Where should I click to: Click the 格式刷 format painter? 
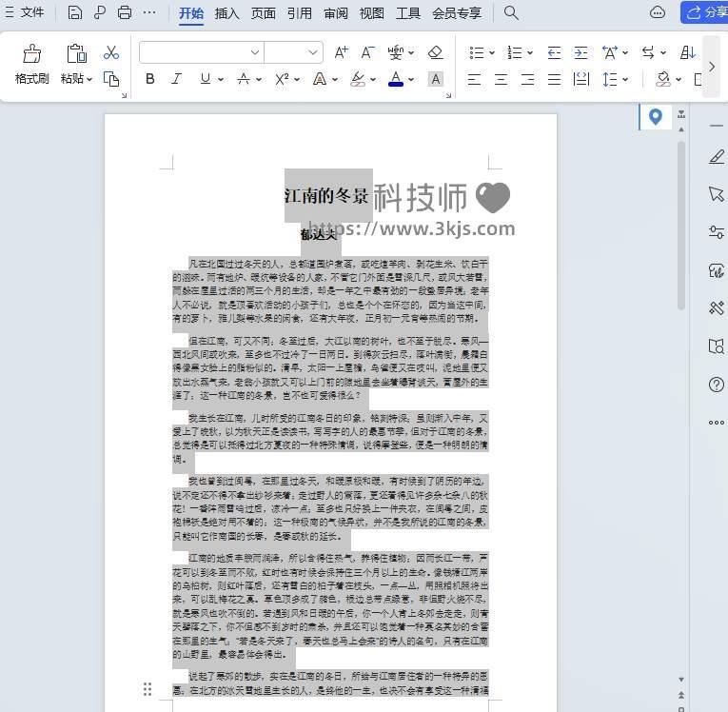pyautogui.click(x=31, y=64)
